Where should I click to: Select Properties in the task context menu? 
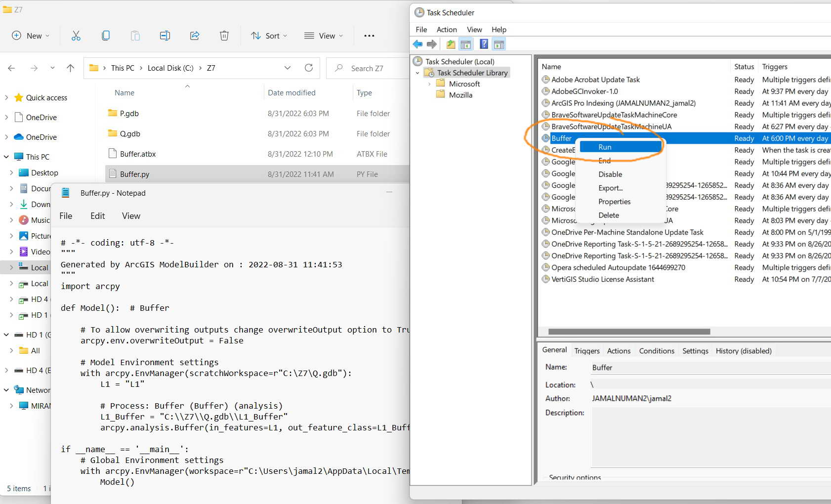coord(614,202)
